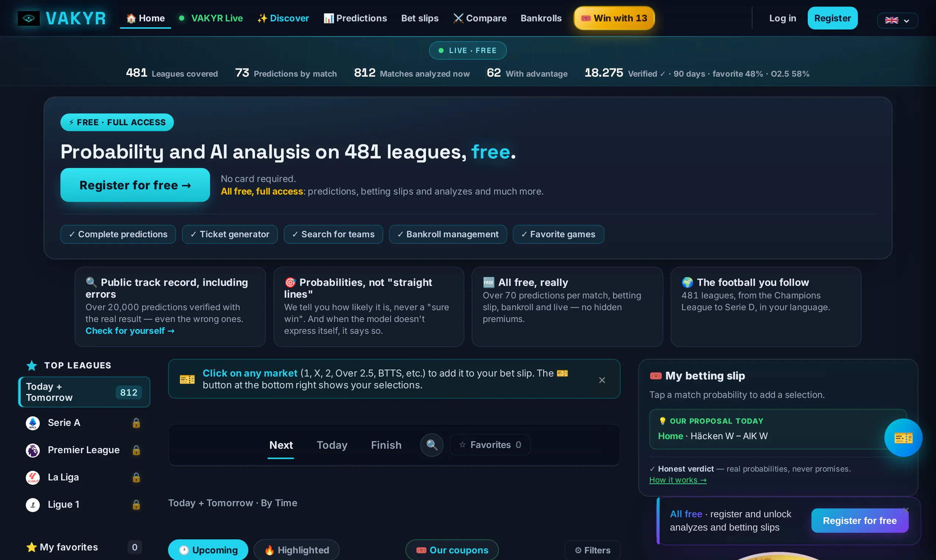
Task: Click Register for free in the bottom popup
Action: point(859,520)
